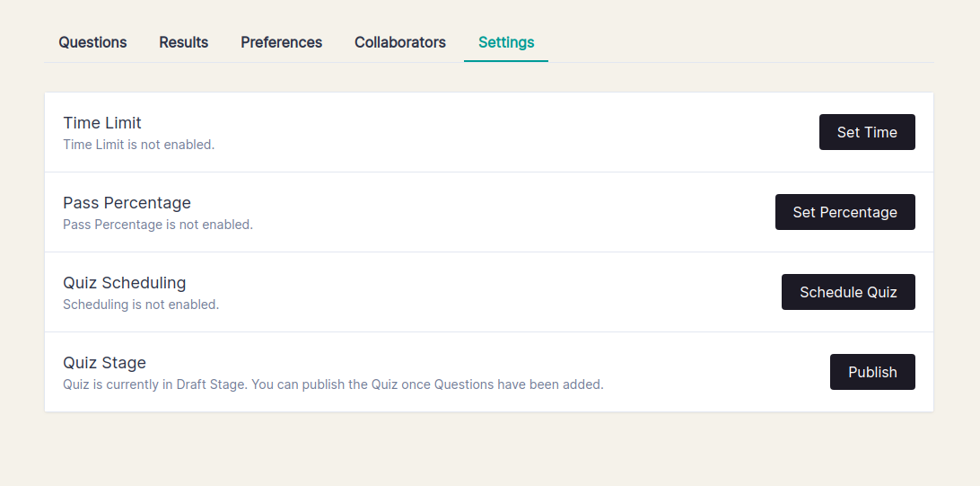Click "Scheduling is not enabled" status text
The height and width of the screenshot is (486, 980).
click(141, 305)
